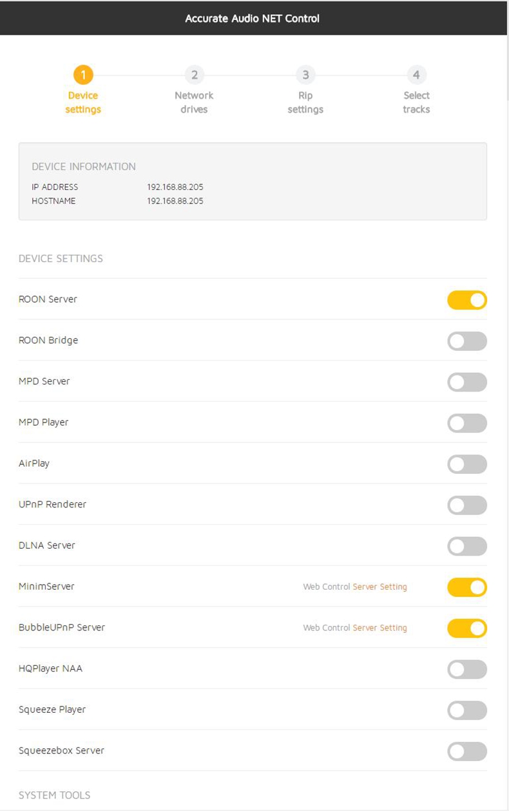Click the step 4 circle icon
Image resolution: width=509 pixels, height=812 pixels.
(x=416, y=75)
